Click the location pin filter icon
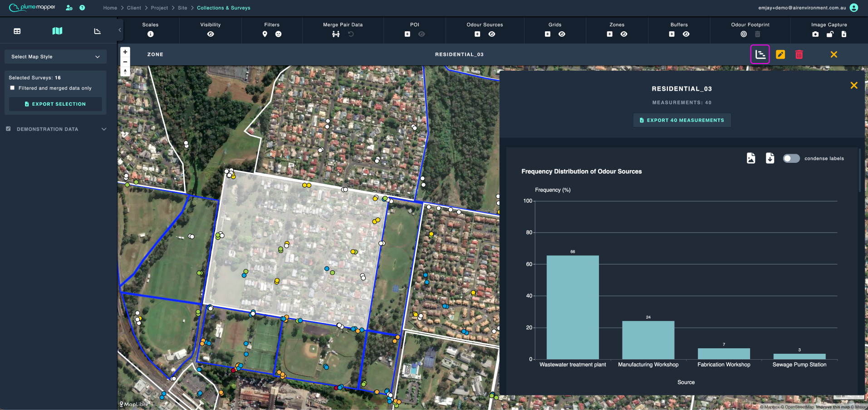Screen dimensions: 868x410 point(265,34)
